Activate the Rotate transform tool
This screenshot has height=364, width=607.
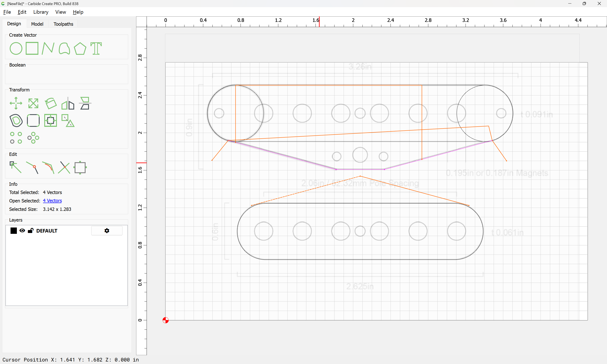tap(51, 103)
